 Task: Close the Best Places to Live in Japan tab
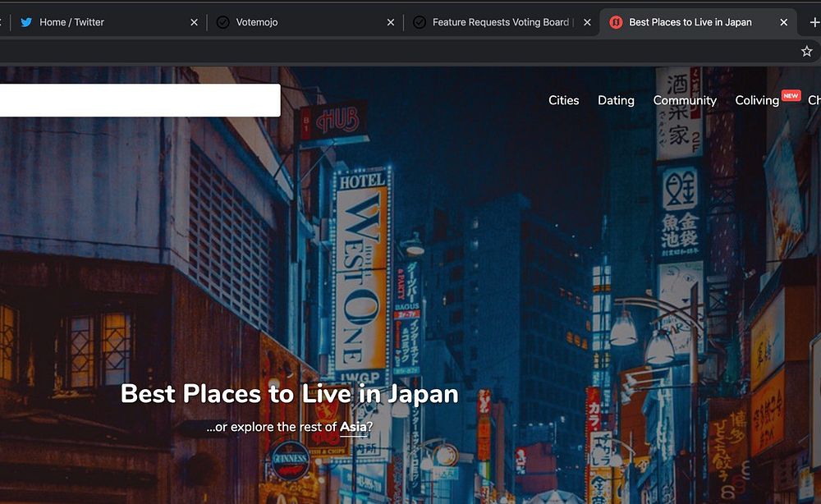pos(784,22)
